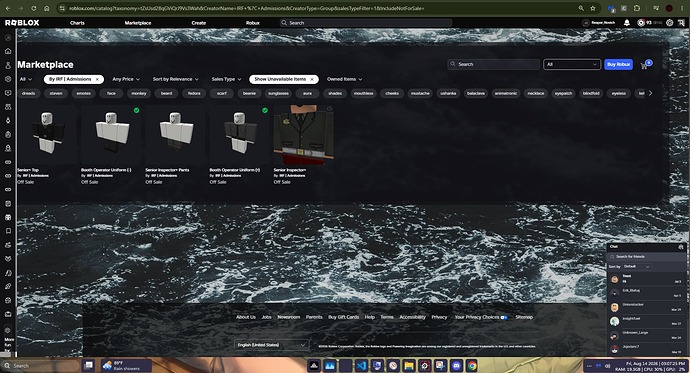Screen dimensions: 690x373
Task: Open the 'Your Privacy Choices' footer link
Action: point(481,317)
